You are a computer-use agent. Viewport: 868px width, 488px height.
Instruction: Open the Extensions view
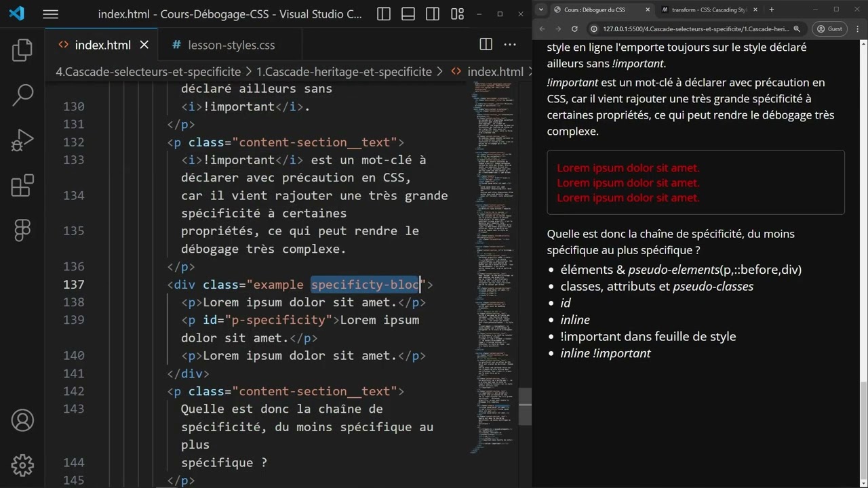(x=22, y=185)
